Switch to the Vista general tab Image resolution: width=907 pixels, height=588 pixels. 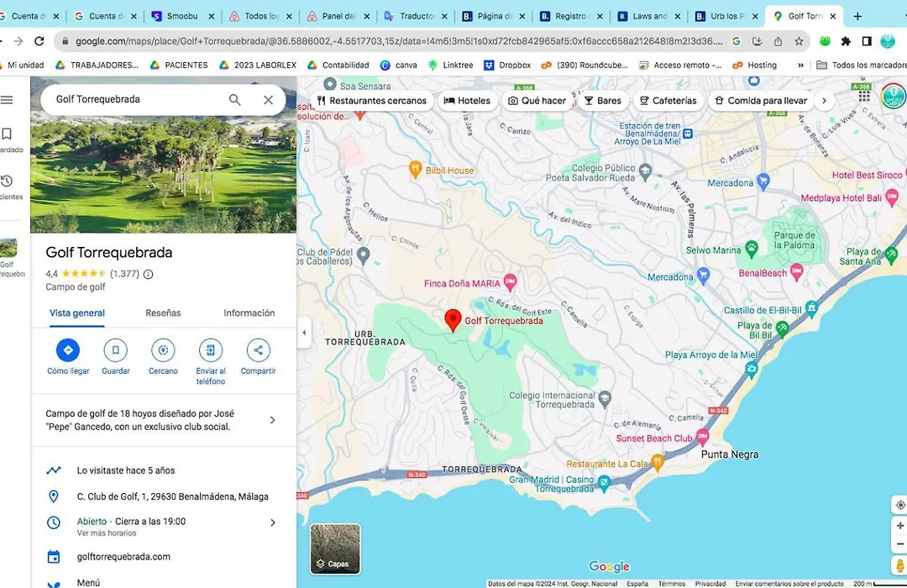click(77, 313)
